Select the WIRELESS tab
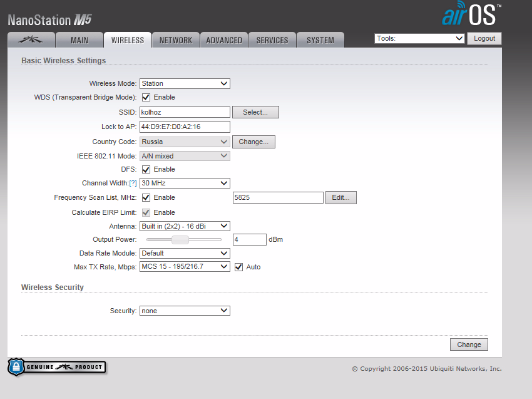 128,40
